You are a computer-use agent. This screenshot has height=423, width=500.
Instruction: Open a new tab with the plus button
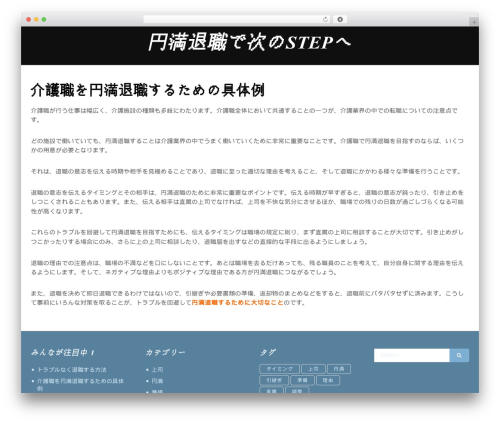pos(474,22)
